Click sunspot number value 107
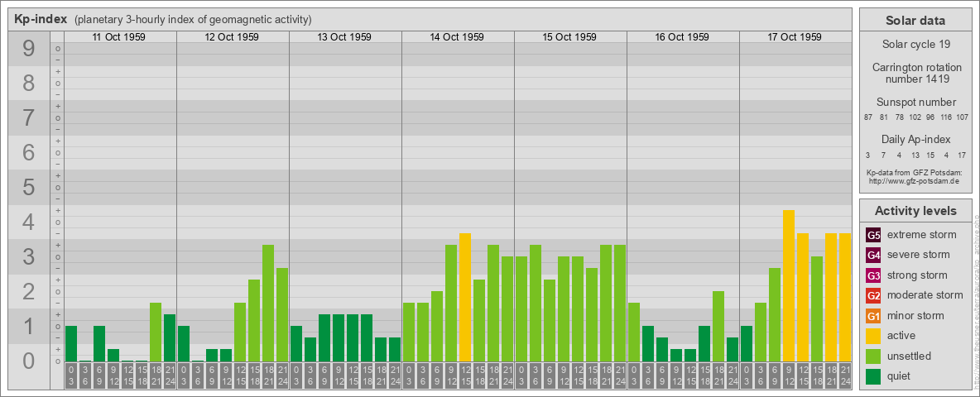The height and width of the screenshot is (397, 980). [x=962, y=117]
